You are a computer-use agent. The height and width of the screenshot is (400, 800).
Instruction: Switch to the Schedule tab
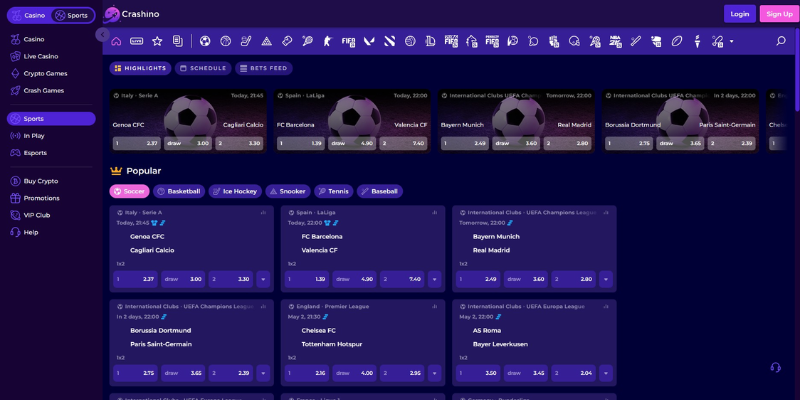pyautogui.click(x=203, y=68)
